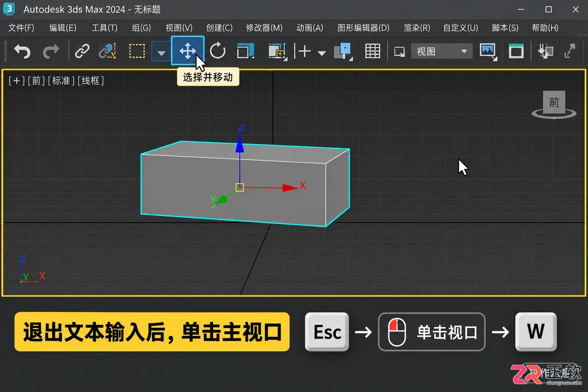Open the 工具(T) menu
The image size is (588, 392).
click(x=105, y=28)
